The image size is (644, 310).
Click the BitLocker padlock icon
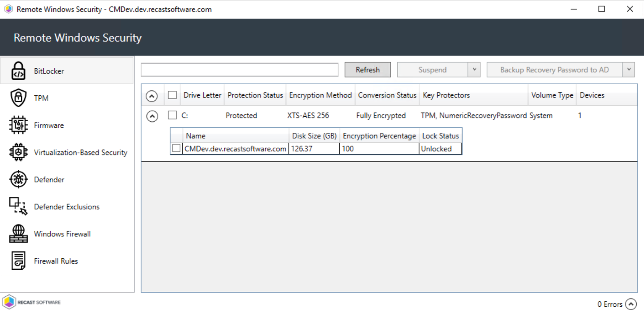click(18, 71)
